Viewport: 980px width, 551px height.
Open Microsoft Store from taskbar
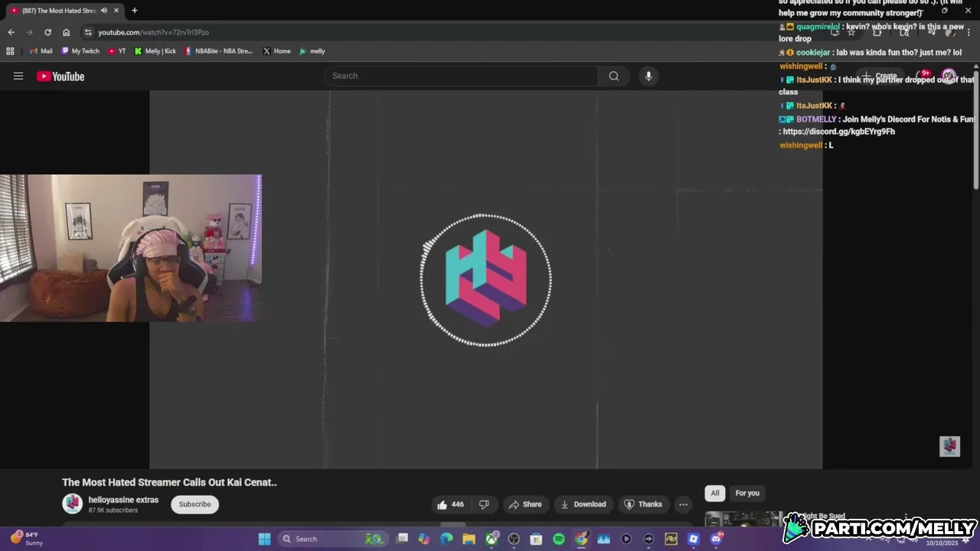536,539
